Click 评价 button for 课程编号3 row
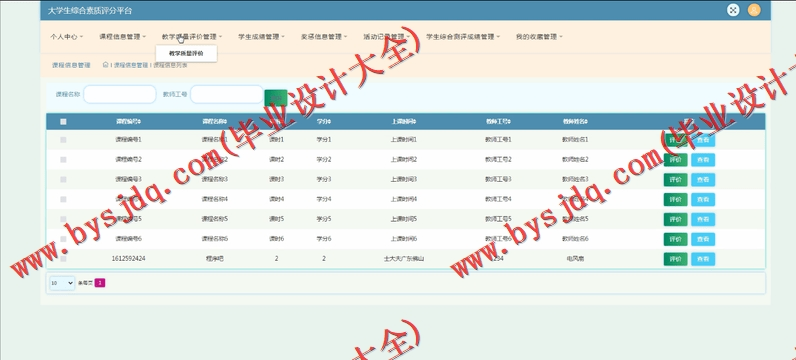Viewport: 796px width, 360px height. click(675, 180)
